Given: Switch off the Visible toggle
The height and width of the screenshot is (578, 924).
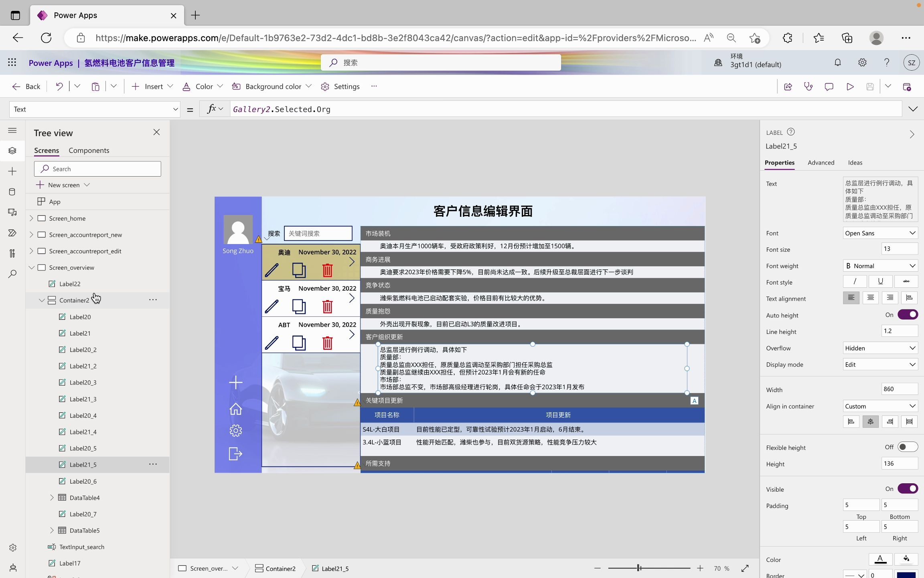Looking at the screenshot, I should click(907, 488).
